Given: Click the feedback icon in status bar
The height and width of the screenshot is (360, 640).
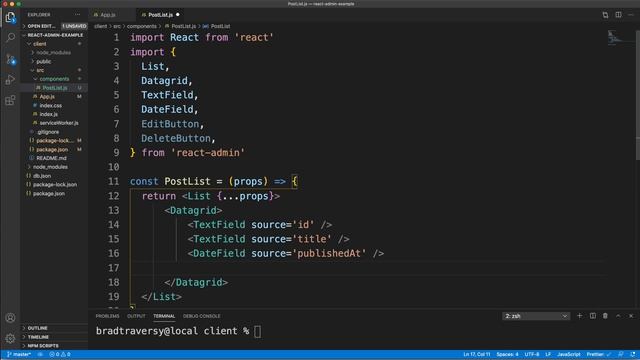Looking at the screenshot, I should tap(621, 354).
